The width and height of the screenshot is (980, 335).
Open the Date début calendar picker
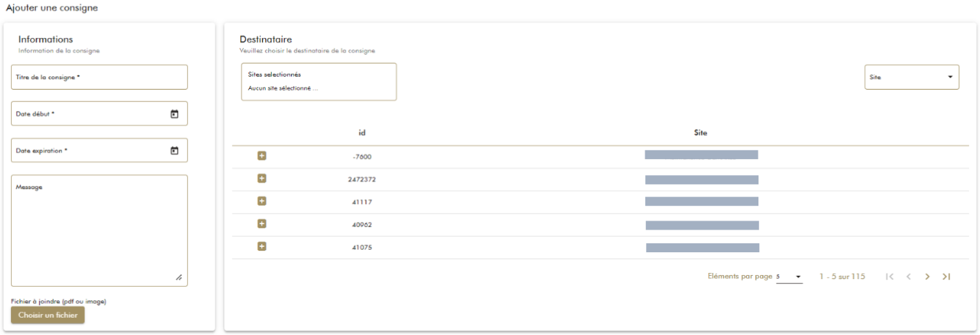175,114
